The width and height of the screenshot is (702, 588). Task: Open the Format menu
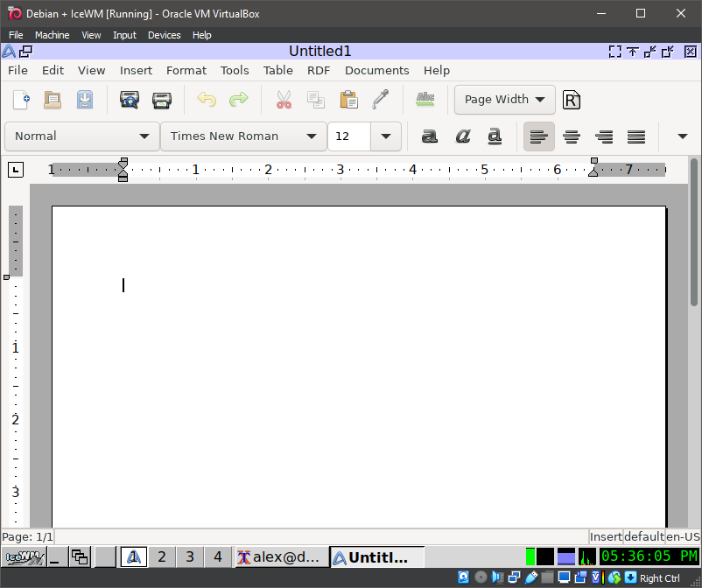tap(186, 70)
